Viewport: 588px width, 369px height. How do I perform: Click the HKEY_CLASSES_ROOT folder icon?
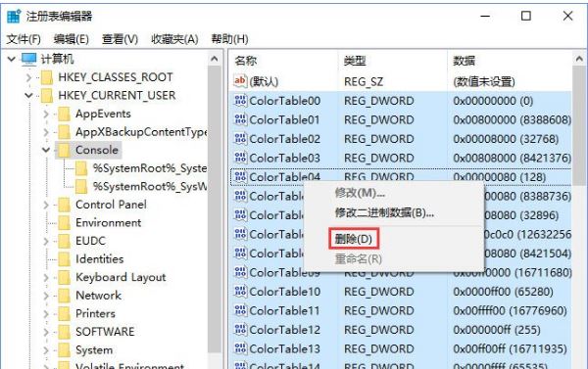pyautogui.click(x=47, y=77)
